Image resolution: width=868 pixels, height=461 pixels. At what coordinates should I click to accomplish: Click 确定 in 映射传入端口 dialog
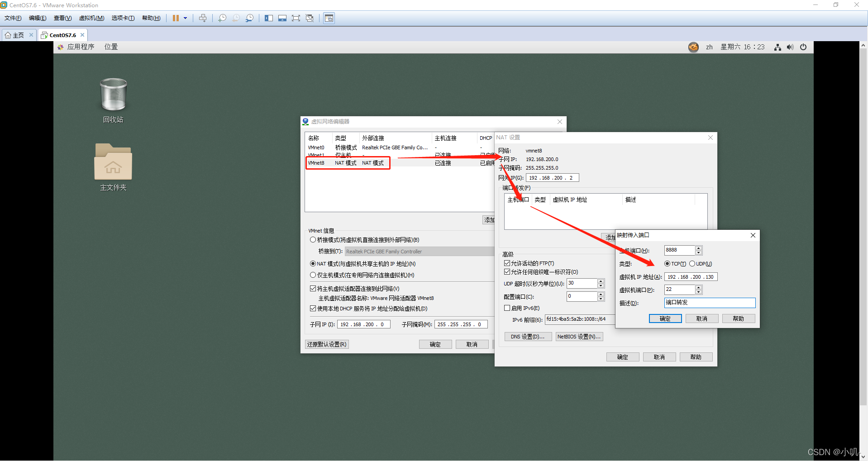point(665,318)
